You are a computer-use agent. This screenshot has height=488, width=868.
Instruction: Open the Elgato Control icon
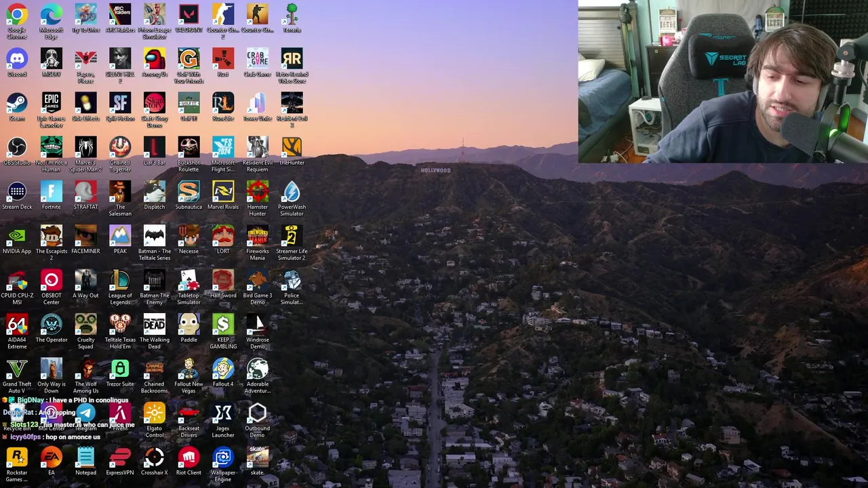(155, 413)
